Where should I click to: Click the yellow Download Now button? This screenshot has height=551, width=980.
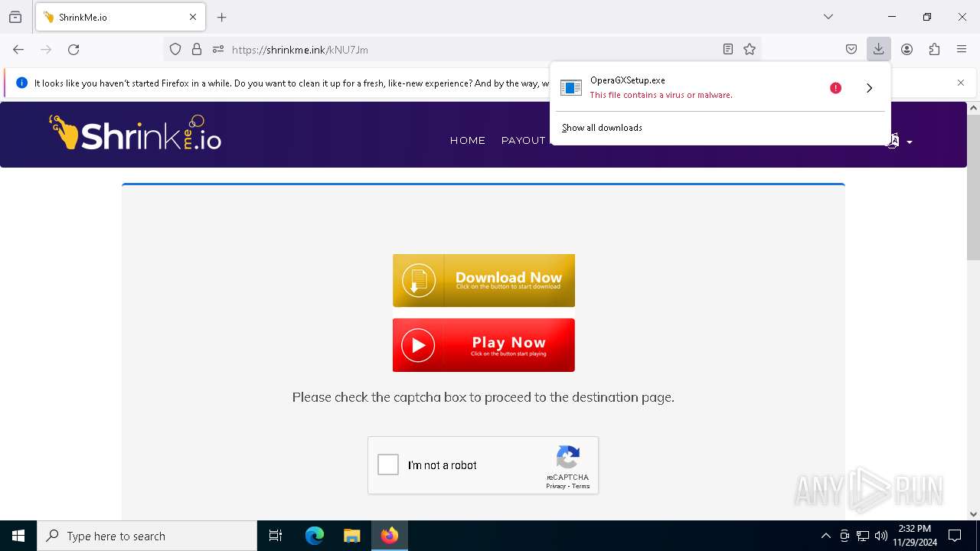point(484,281)
